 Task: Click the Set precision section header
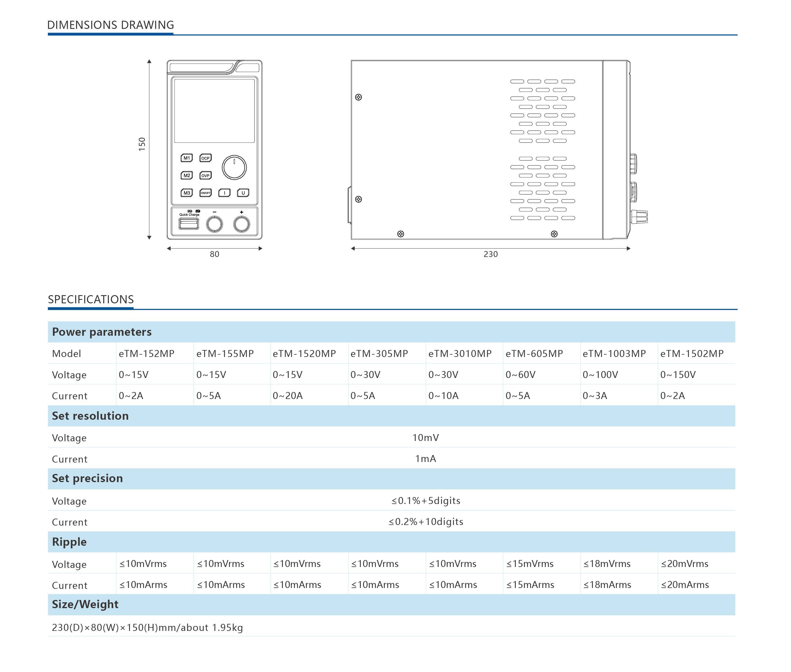point(391,478)
